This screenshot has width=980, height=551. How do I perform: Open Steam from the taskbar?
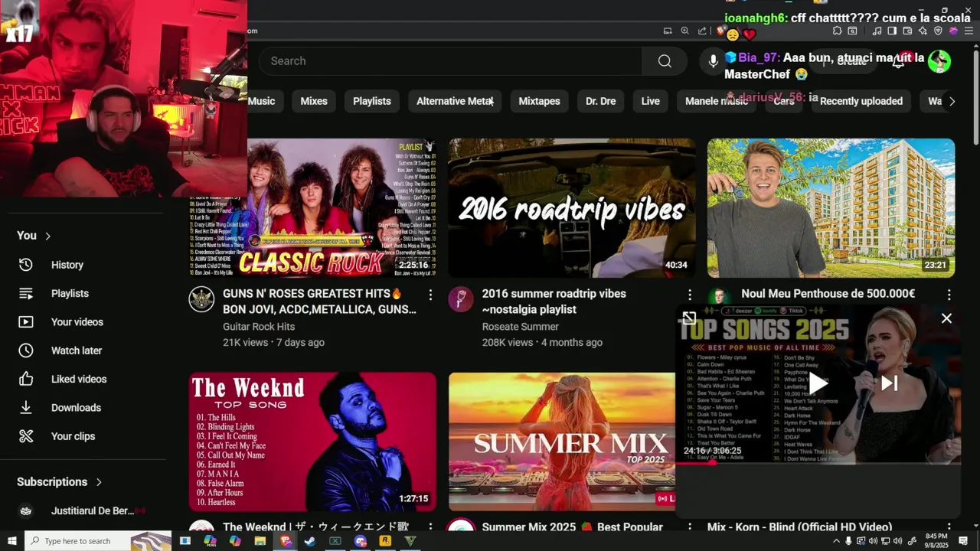coord(310,541)
